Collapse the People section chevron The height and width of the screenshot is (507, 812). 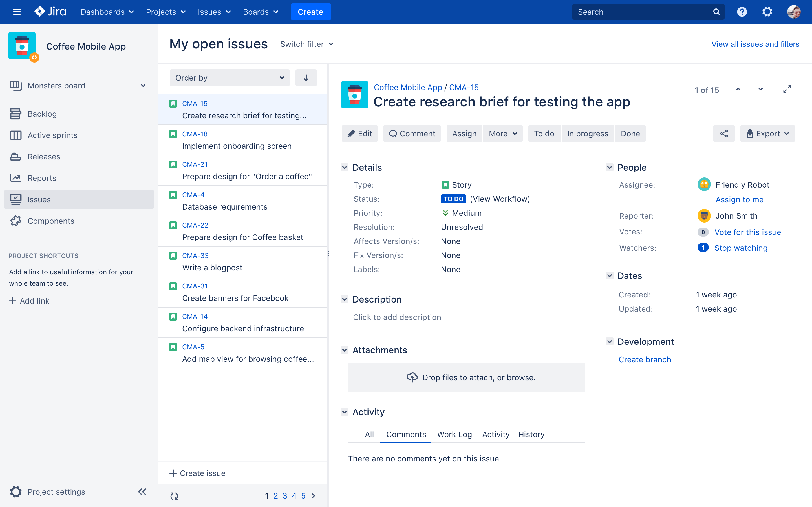(610, 168)
